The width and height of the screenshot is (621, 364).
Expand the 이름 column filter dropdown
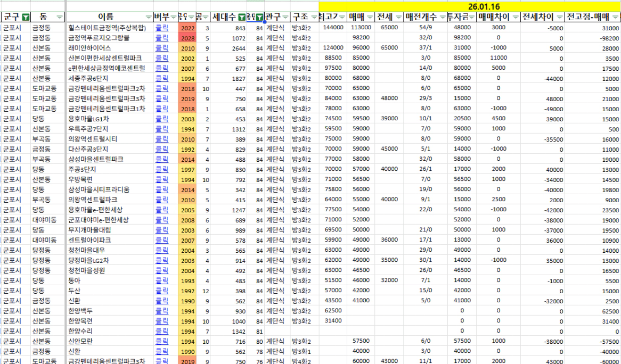tap(148, 17)
